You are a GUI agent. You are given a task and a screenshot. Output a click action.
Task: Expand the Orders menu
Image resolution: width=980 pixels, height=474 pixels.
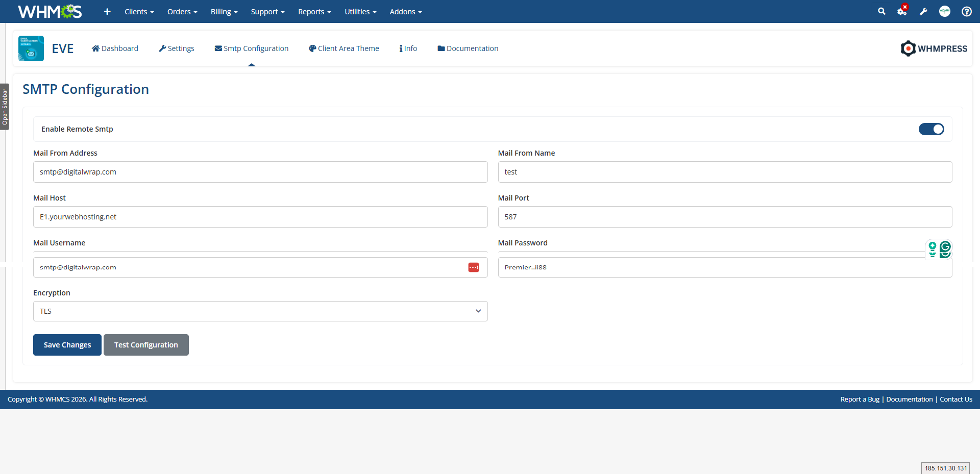[x=182, y=11]
